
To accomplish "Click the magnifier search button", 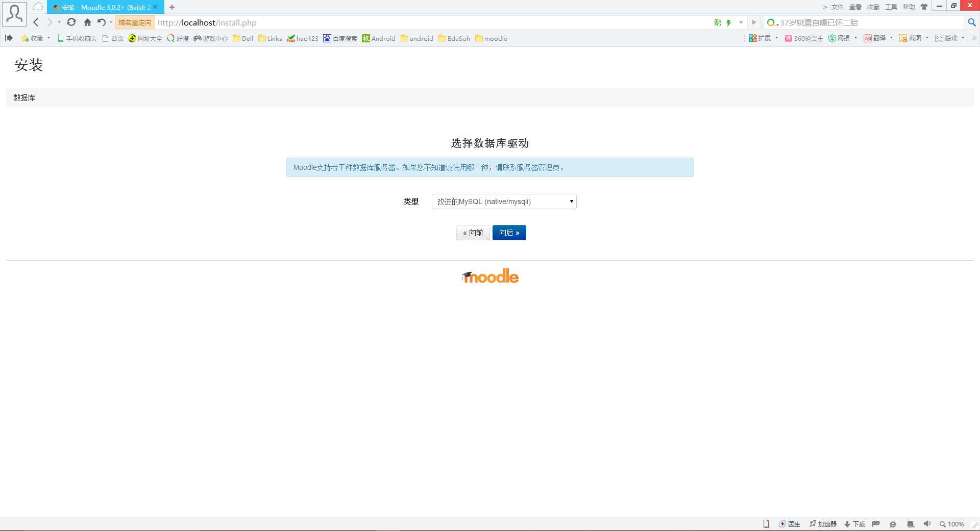I will [972, 22].
